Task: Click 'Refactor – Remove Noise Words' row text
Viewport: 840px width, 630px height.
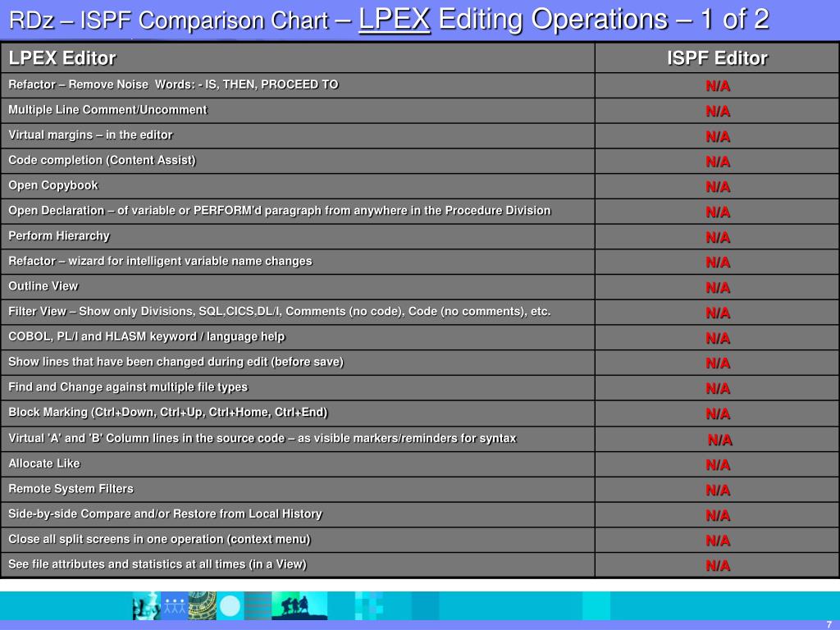Action: (x=173, y=84)
